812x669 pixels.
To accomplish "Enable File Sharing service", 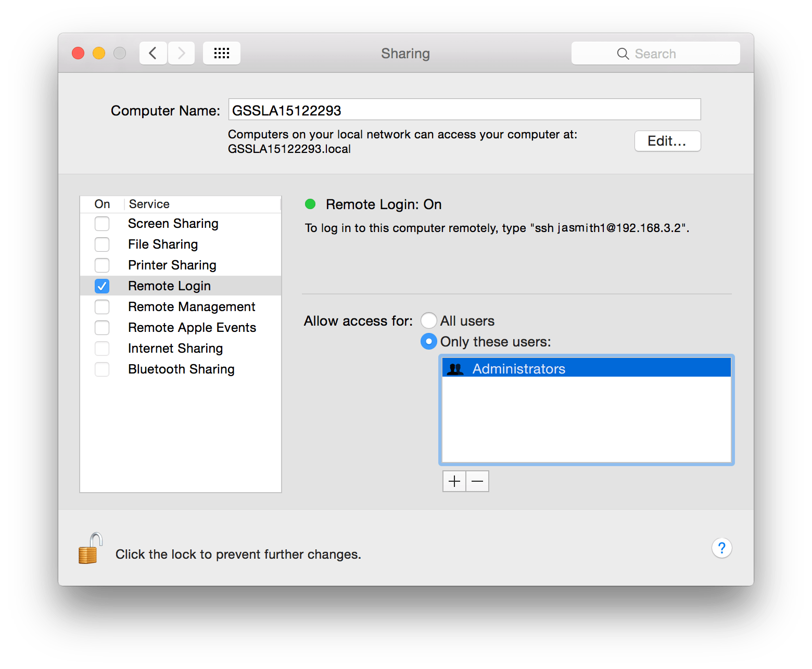I will click(102, 244).
